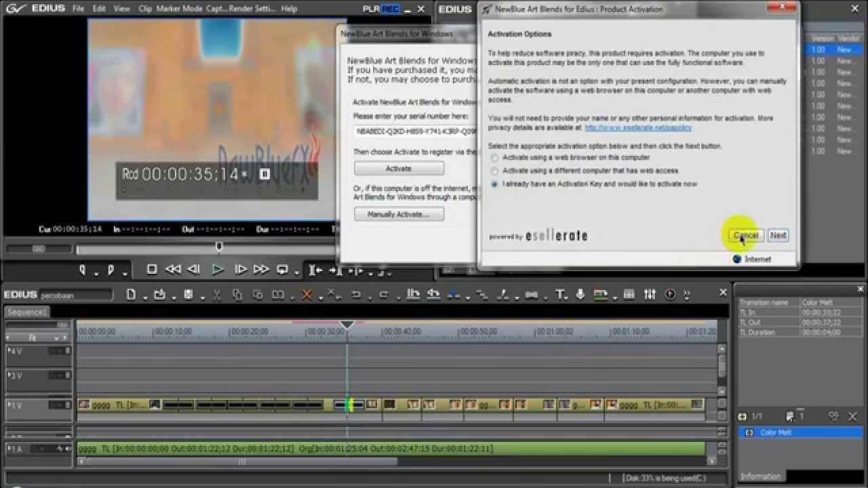Click the Save Project icon in timeline toolbar
The width and height of the screenshot is (868, 488).
189,294
